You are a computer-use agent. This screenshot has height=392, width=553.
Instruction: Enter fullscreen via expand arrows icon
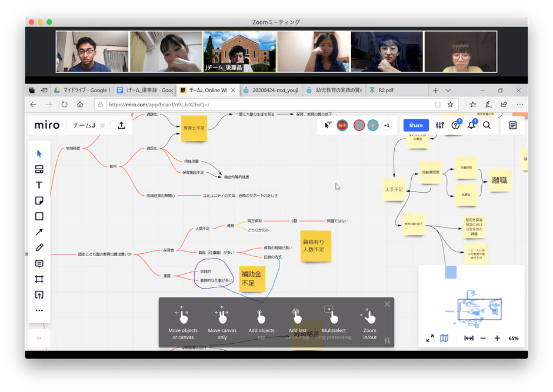pos(430,338)
